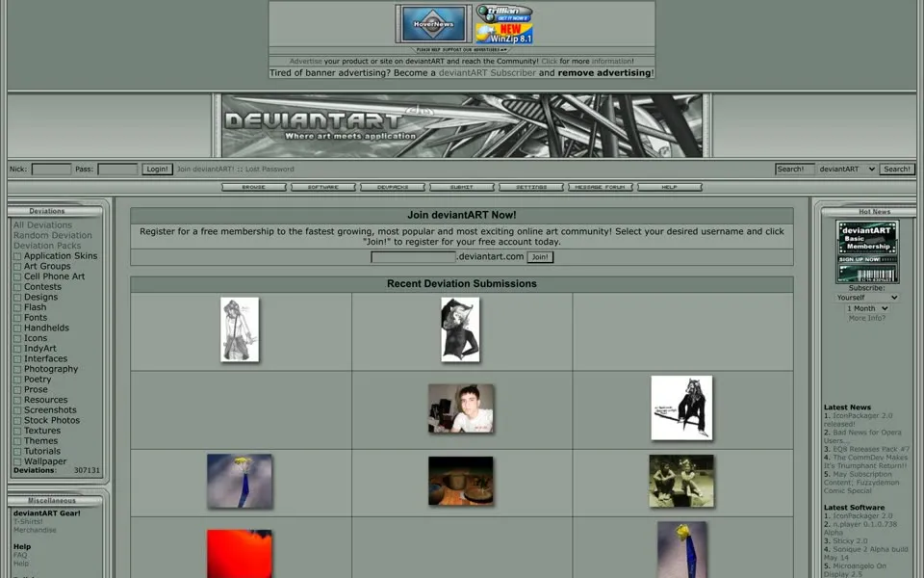Open the Photography category
The image size is (924, 578).
[x=51, y=369]
